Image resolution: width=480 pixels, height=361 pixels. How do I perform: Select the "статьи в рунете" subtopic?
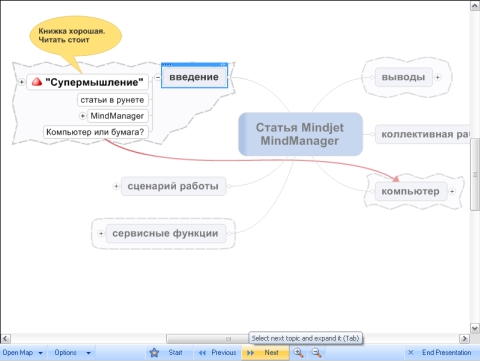(x=113, y=100)
